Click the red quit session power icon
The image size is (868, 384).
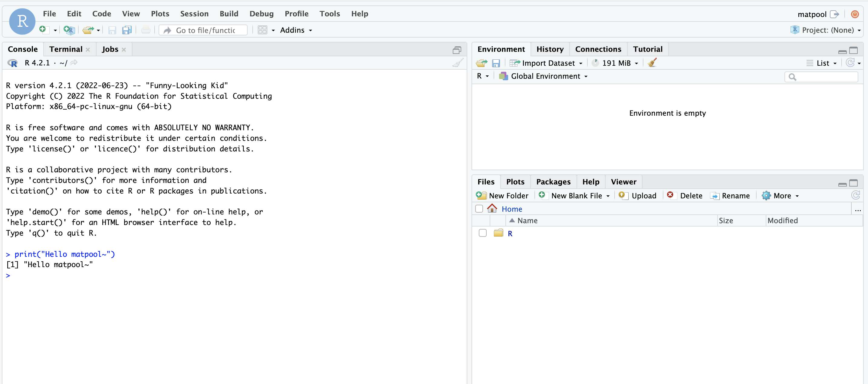click(855, 14)
